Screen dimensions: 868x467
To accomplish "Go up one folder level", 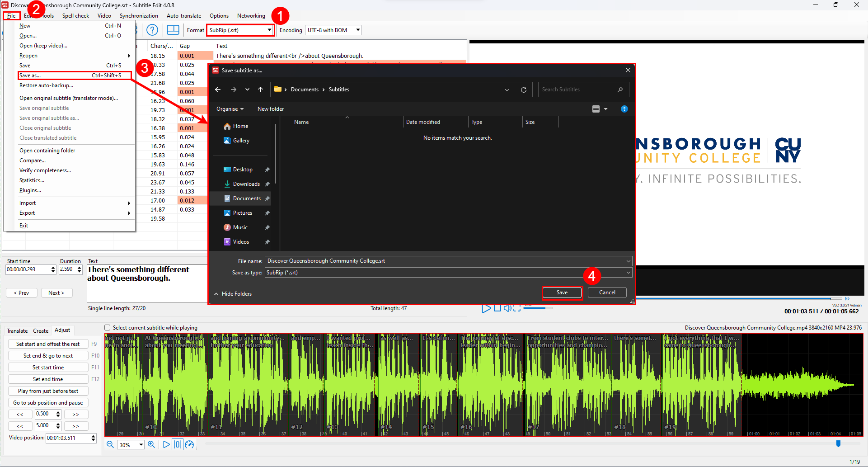I will (x=261, y=90).
